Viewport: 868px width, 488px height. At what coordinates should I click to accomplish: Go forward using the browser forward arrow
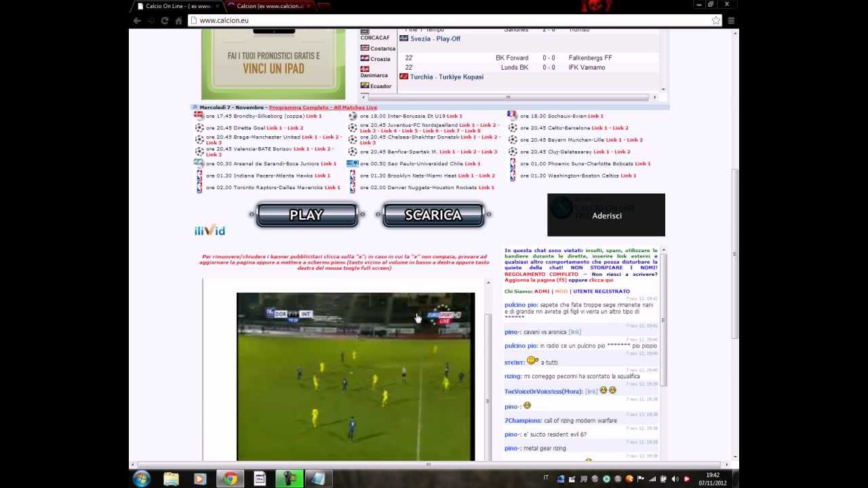[x=151, y=20]
